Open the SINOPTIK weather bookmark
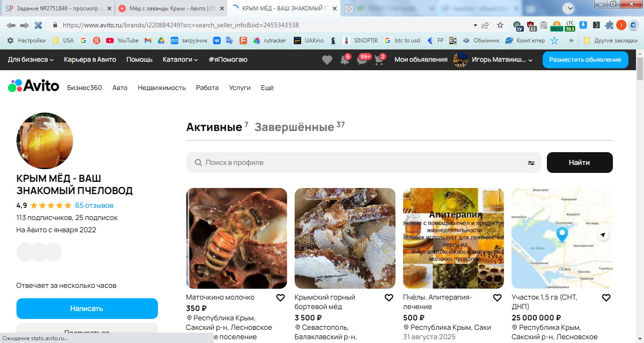 pos(361,41)
